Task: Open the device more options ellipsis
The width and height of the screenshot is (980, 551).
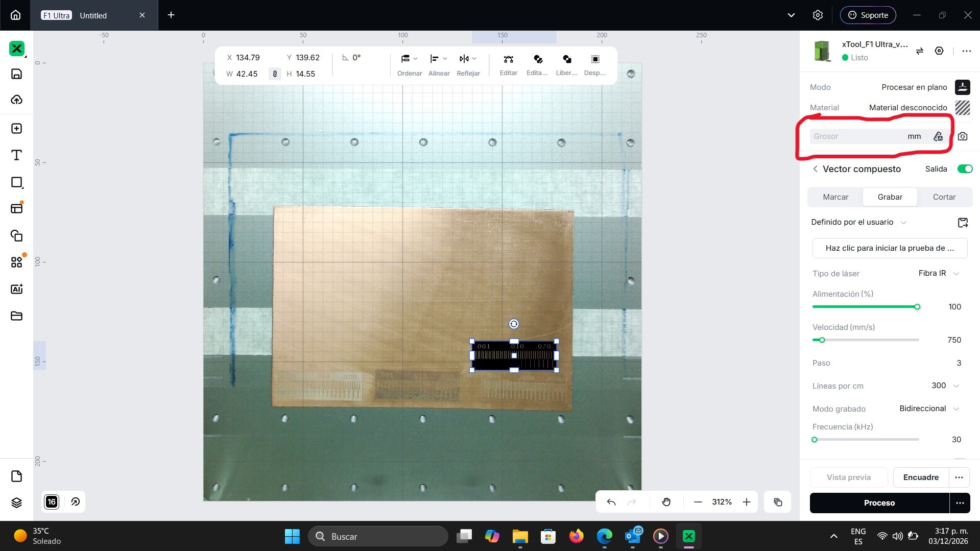Action: point(966,51)
